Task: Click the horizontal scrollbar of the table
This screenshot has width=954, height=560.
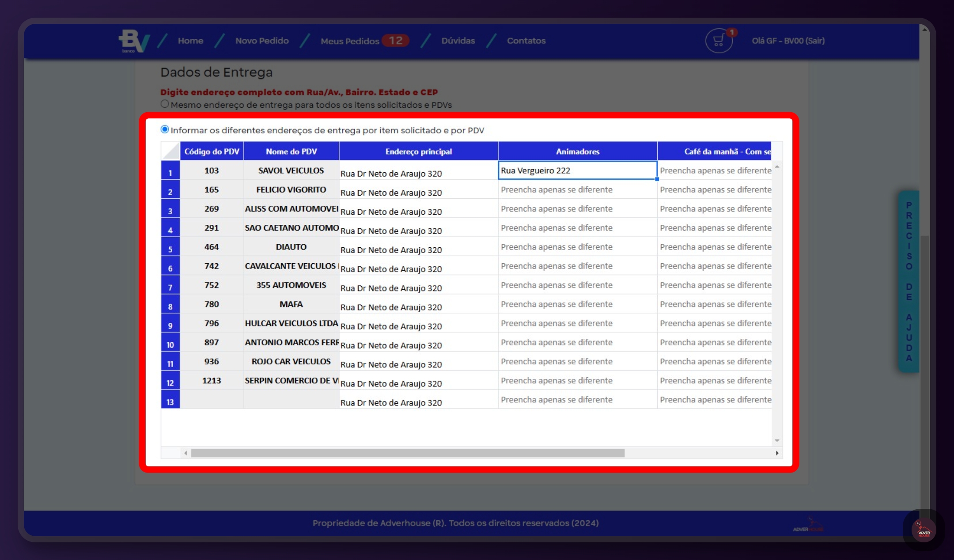Action: [x=408, y=453]
